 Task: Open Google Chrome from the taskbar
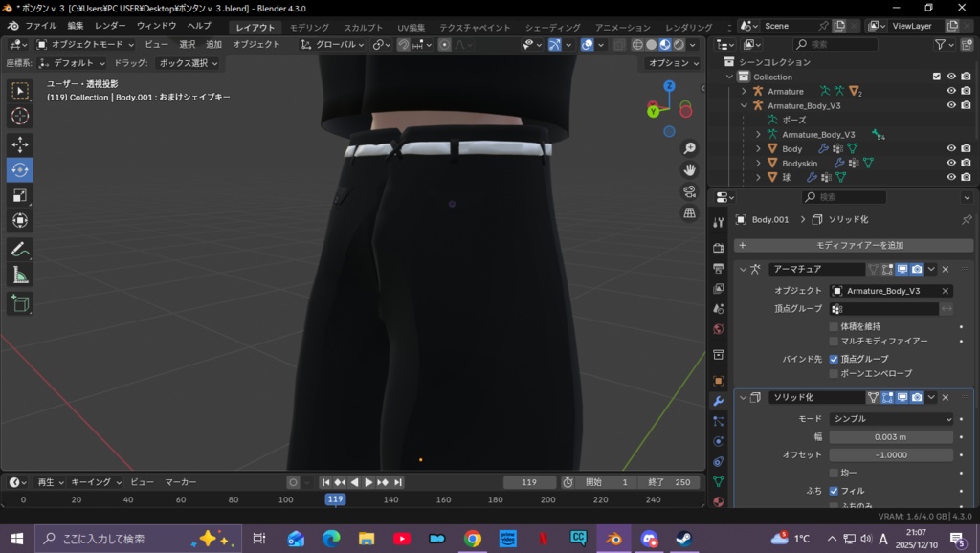tap(473, 539)
